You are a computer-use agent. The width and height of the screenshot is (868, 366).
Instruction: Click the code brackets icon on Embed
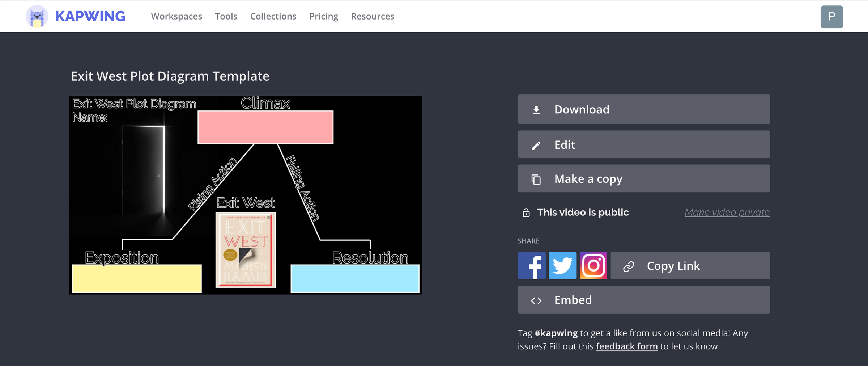[x=536, y=300]
